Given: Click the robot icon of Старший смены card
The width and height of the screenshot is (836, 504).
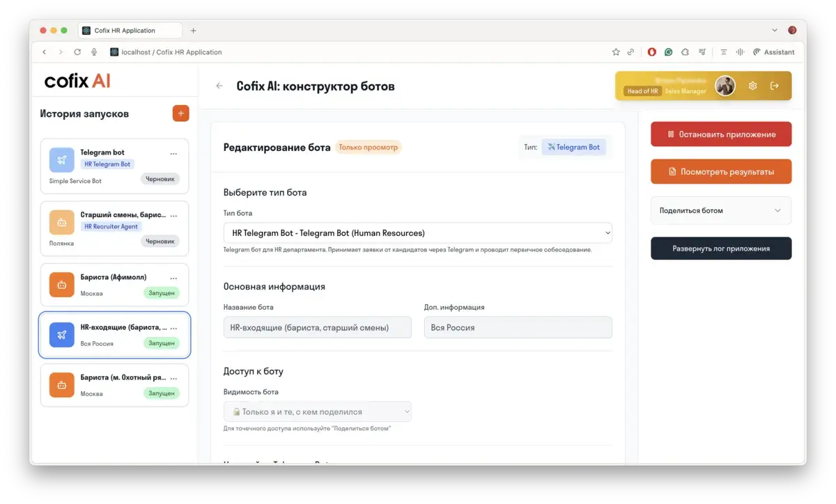Looking at the screenshot, I should click(x=62, y=223).
